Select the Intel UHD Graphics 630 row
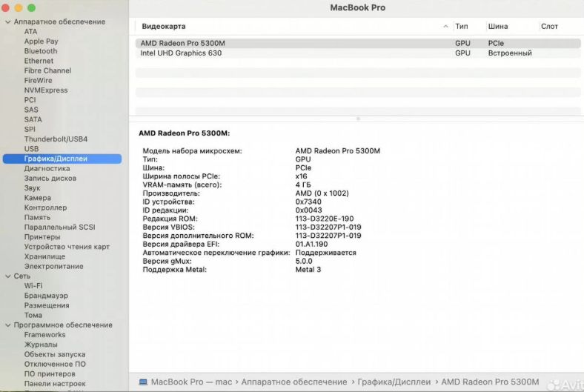Image resolution: width=584 pixels, height=392 pixels. [358, 53]
